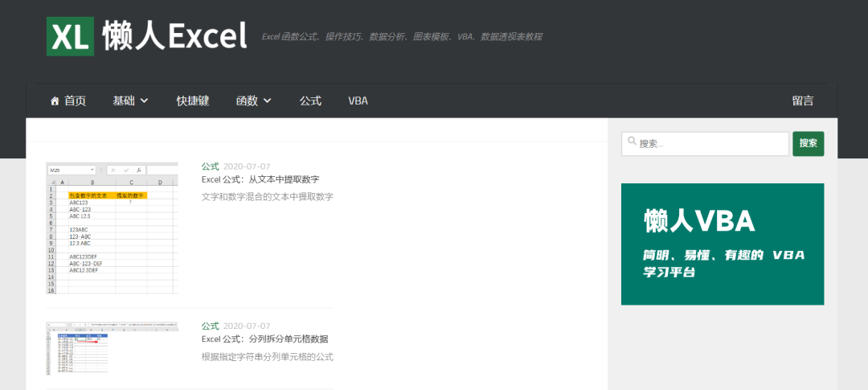Viewport: 868px width, 390px height.
Task: Click the green XL logo icon
Action: [70, 36]
